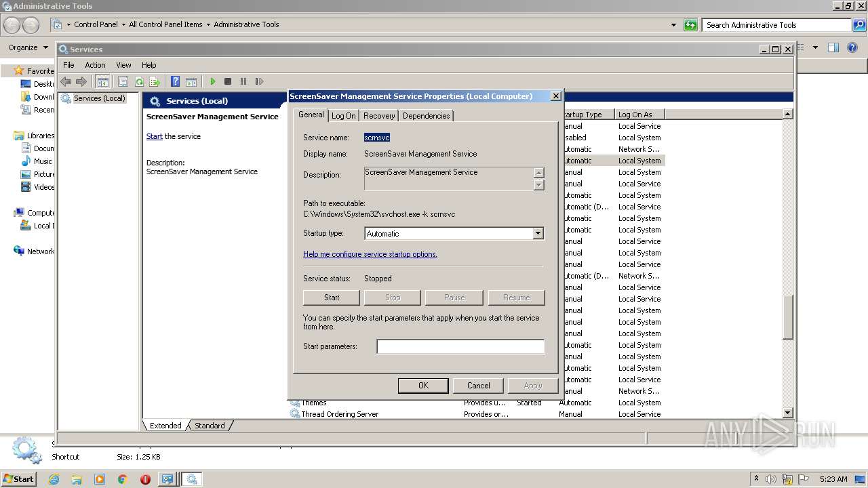The height and width of the screenshot is (488, 868).
Task: Click services list scroll down arrow
Action: (787, 413)
